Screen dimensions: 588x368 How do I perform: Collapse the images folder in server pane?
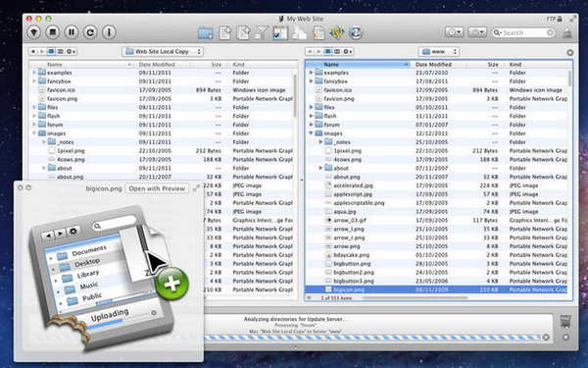pos(311,133)
